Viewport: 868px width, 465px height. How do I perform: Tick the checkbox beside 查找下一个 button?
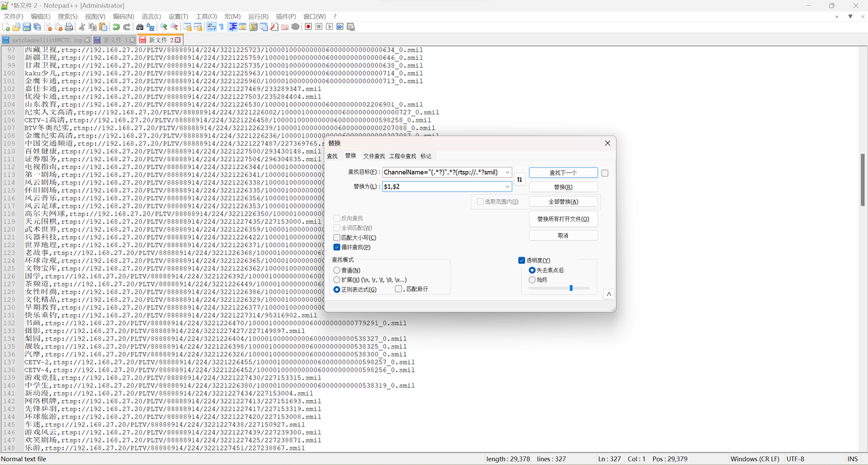pyautogui.click(x=604, y=173)
